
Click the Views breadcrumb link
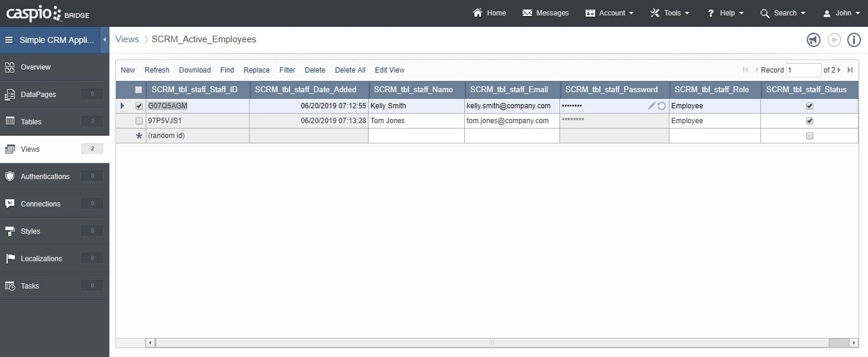click(x=127, y=39)
